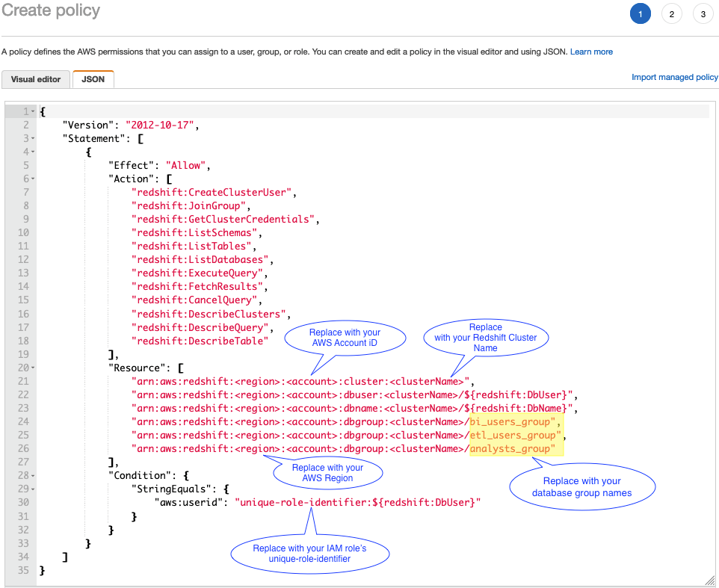719x588 pixels.
Task: Jump to step 2 indicator
Action: pos(671,13)
